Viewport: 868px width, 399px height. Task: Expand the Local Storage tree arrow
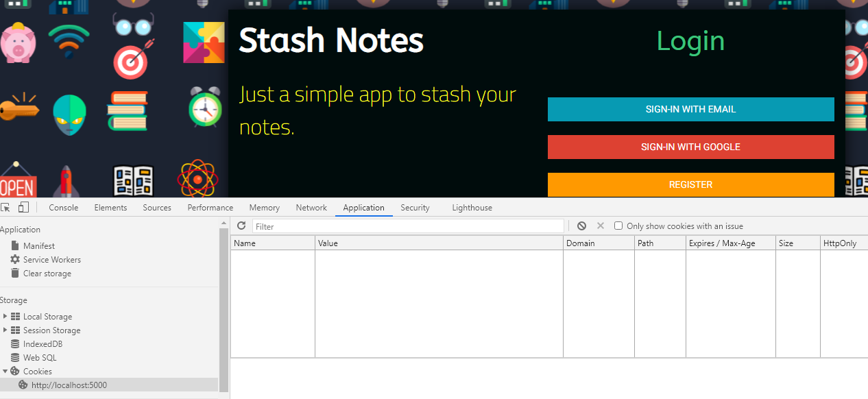click(x=5, y=317)
